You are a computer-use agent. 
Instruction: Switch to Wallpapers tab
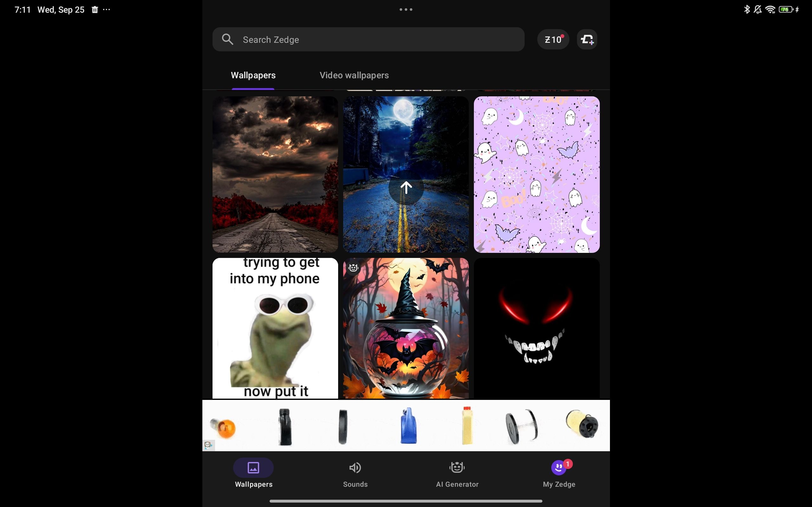[254, 75]
